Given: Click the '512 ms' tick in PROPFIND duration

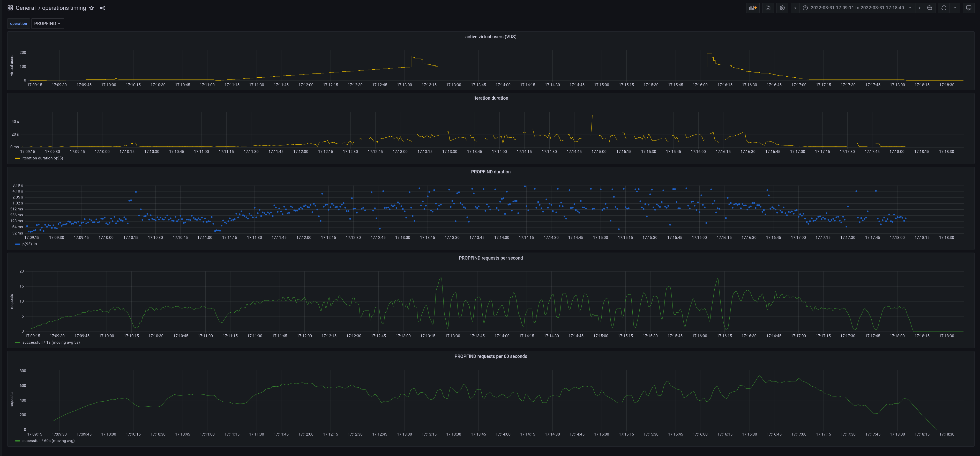Looking at the screenshot, I should 16,209.
